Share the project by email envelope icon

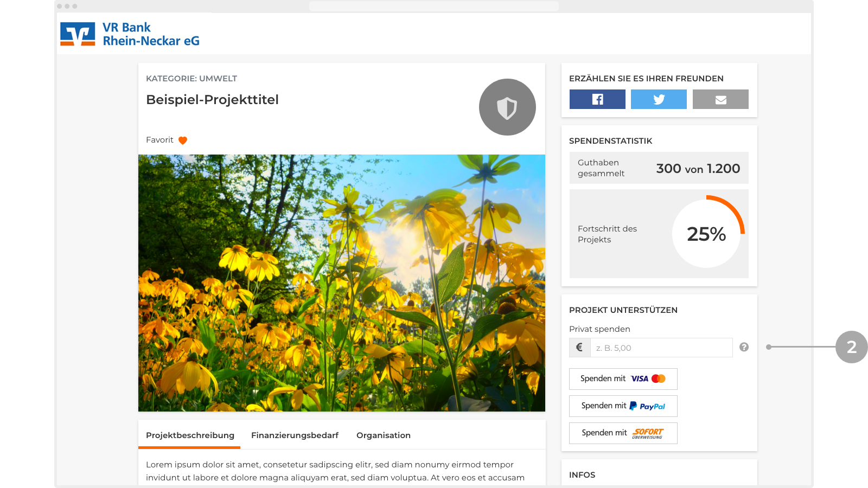coord(720,99)
